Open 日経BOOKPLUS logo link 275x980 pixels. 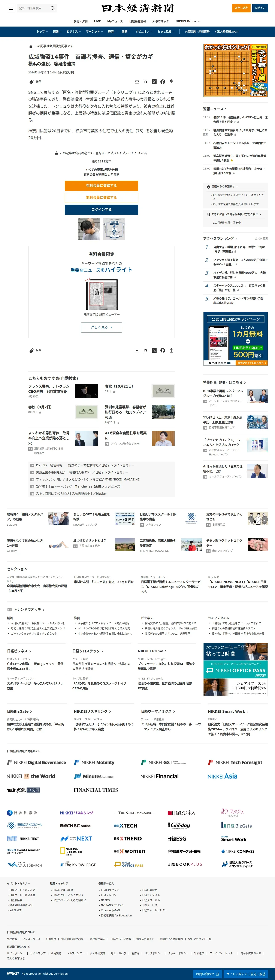click(x=185, y=864)
